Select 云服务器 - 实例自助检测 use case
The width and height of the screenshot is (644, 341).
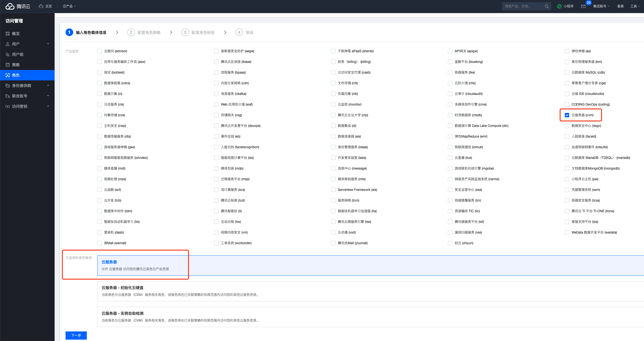tap(371, 317)
